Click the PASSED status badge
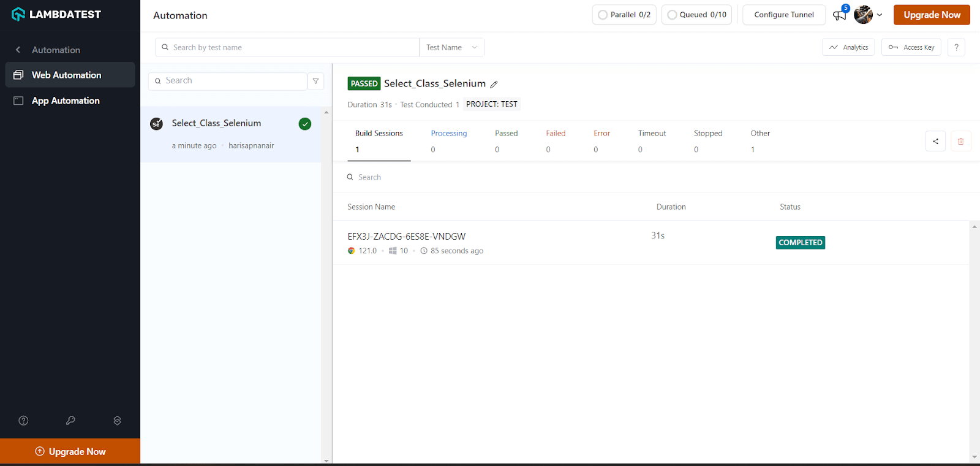This screenshot has width=980, height=466. pyautogui.click(x=364, y=83)
